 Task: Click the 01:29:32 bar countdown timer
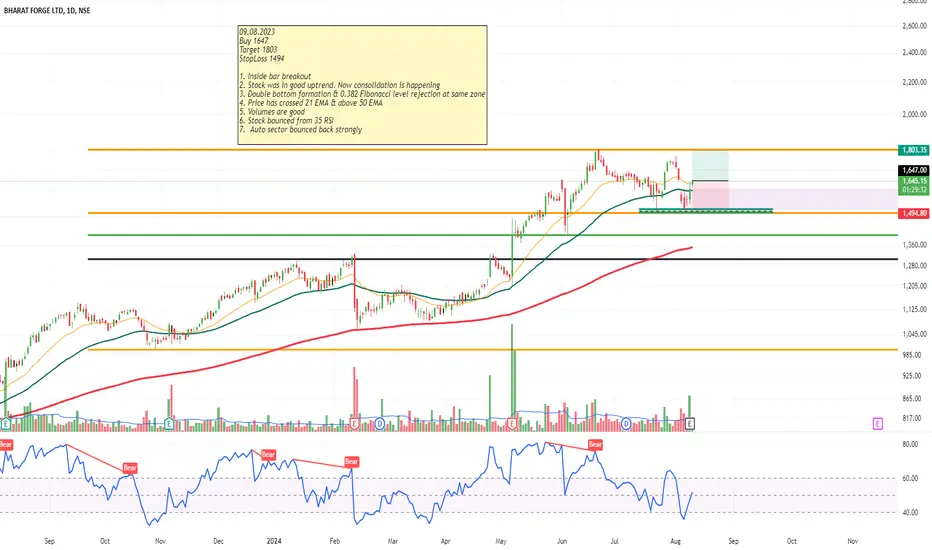[x=914, y=190]
